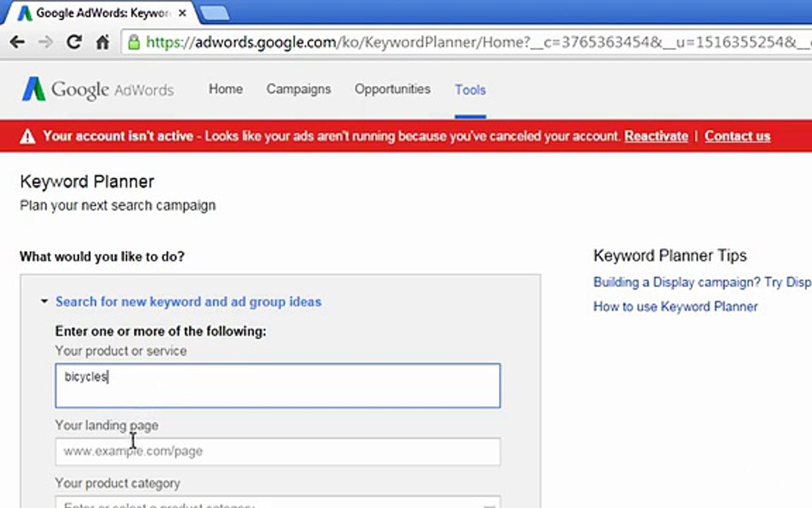Click the Google AdWords logo
This screenshot has height=508, width=812.
point(98,89)
